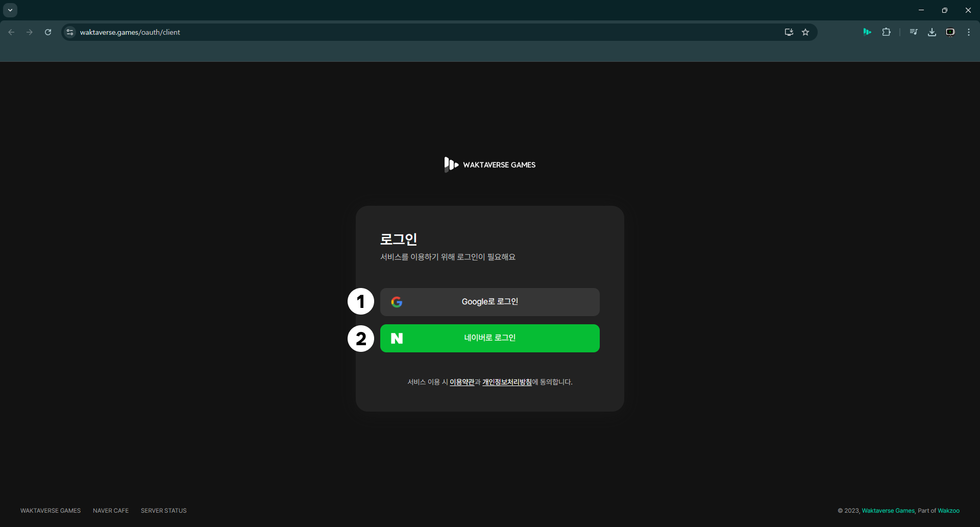Open the 이용약관 terms link

tap(462, 382)
